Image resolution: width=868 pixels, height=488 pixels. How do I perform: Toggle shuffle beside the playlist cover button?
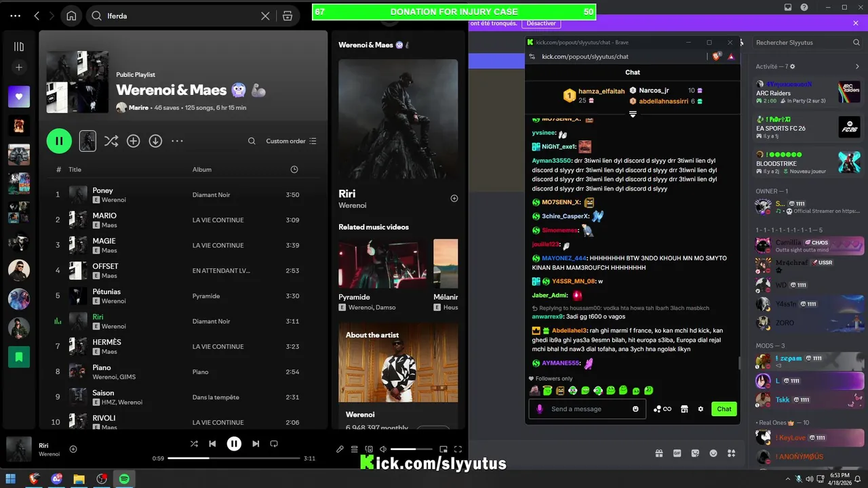point(111,141)
